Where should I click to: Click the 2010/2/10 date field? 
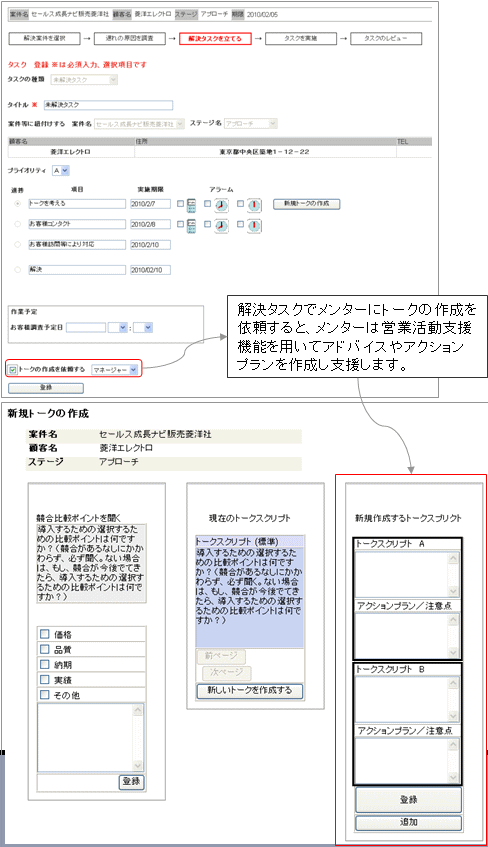point(150,245)
